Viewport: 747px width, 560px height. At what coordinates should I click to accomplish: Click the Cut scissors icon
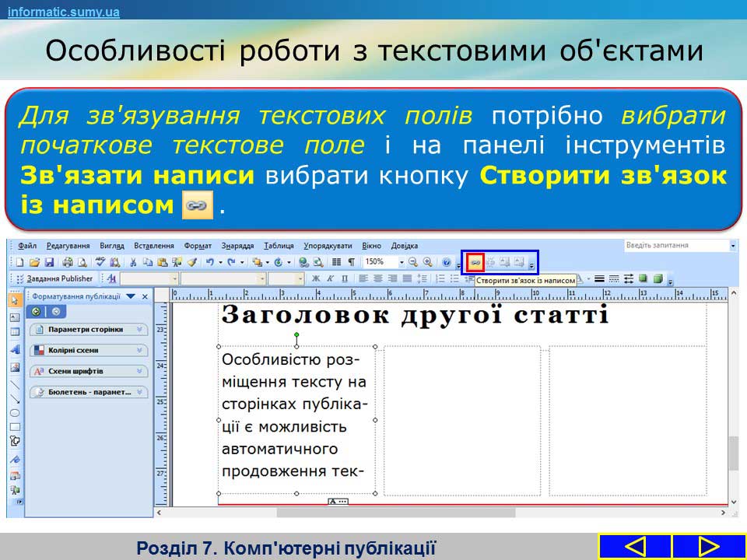(133, 263)
